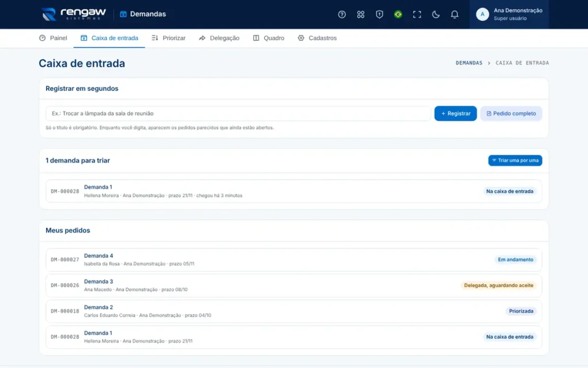The image size is (588, 368).
Task: Open Demanda 4 in Meus pedidos
Action: (293, 259)
